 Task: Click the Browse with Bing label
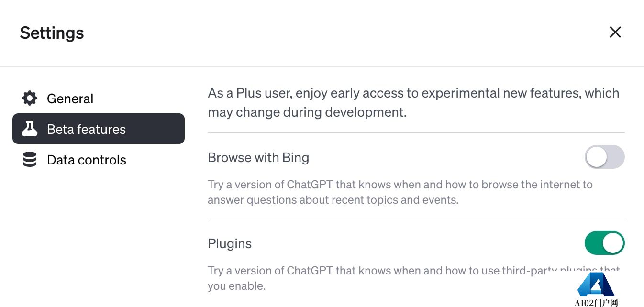[258, 157]
